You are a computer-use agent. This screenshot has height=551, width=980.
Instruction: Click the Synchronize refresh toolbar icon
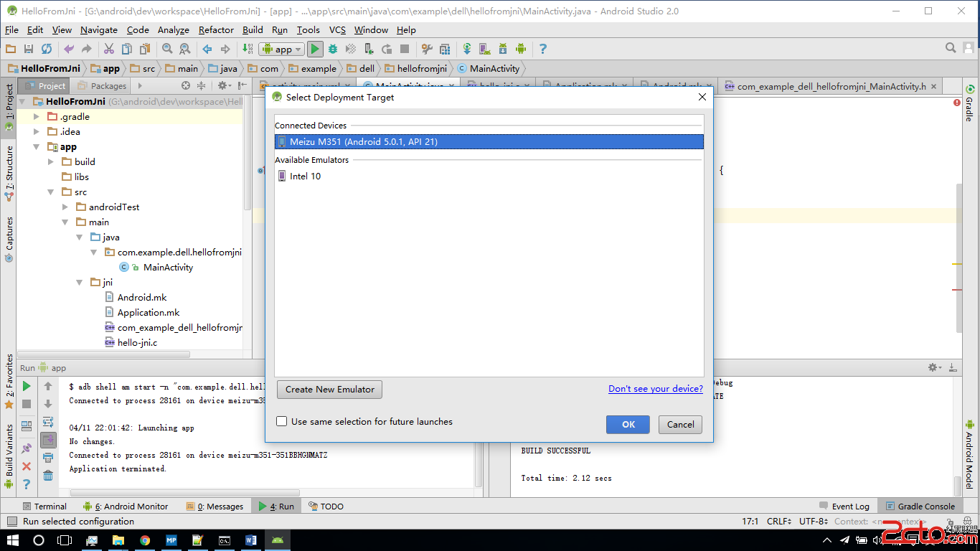click(x=47, y=49)
